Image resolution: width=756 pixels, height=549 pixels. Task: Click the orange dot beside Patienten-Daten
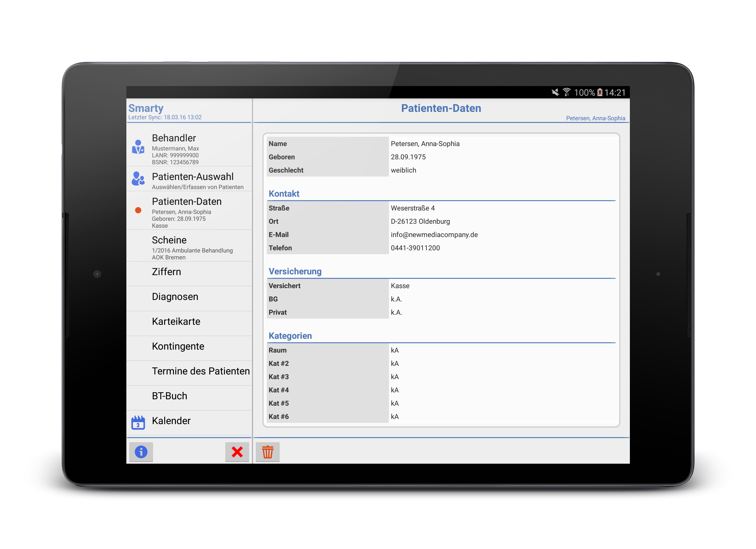(138, 210)
